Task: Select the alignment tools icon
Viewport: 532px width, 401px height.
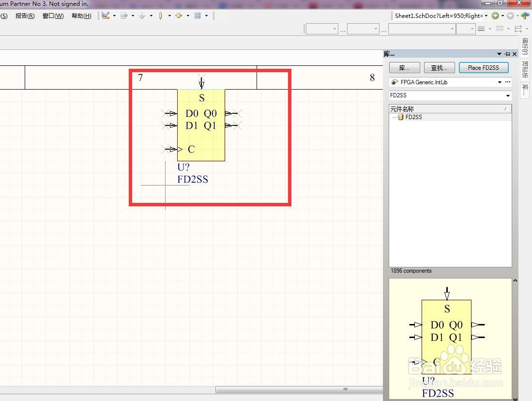Action: [124, 15]
